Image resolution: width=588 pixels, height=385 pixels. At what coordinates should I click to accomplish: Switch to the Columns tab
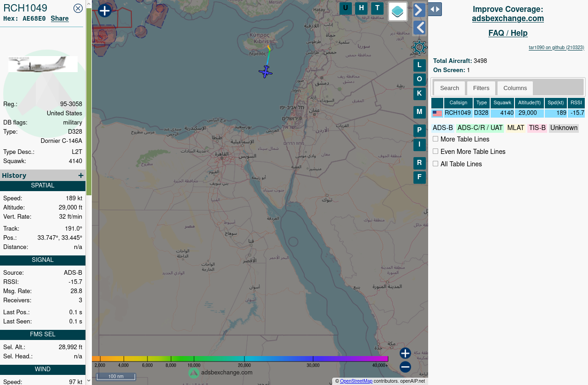tap(515, 88)
